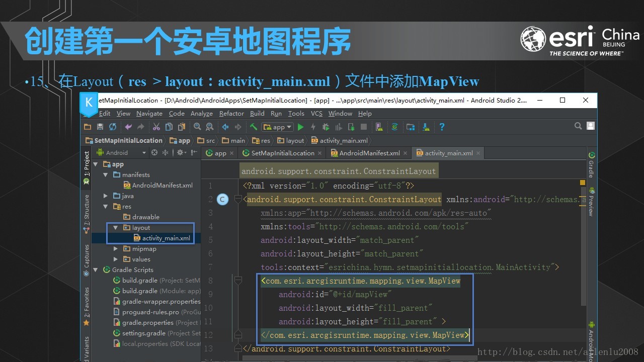The height and width of the screenshot is (362, 644).
Task: Open the Android project view dropdown
Action: (x=121, y=153)
